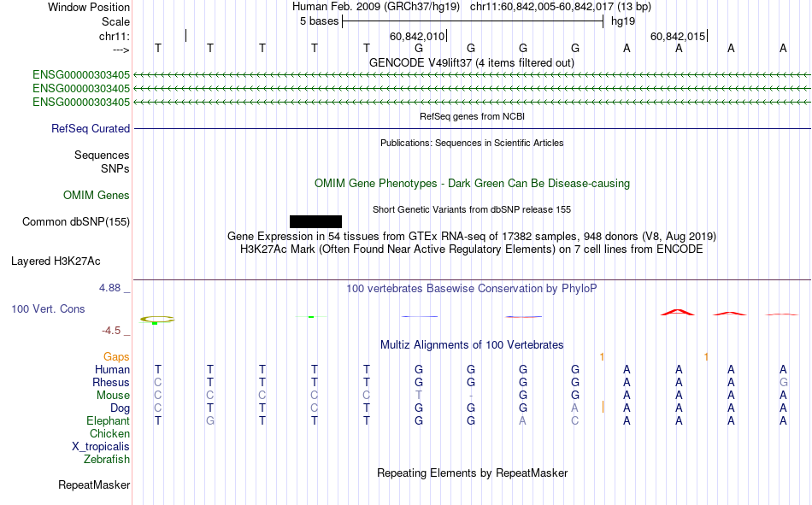Open the 100 Vert. Cons track label
Image resolution: width=812 pixels, height=505 pixels.
48,308
